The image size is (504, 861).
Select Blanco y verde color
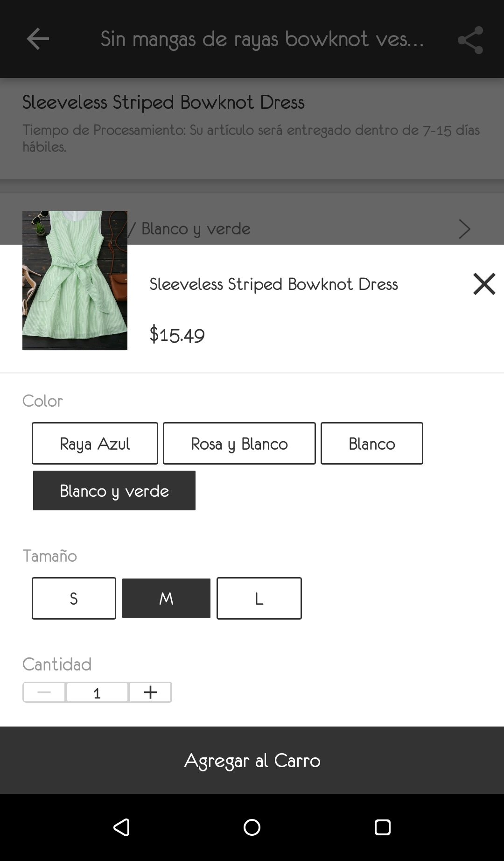(x=114, y=491)
